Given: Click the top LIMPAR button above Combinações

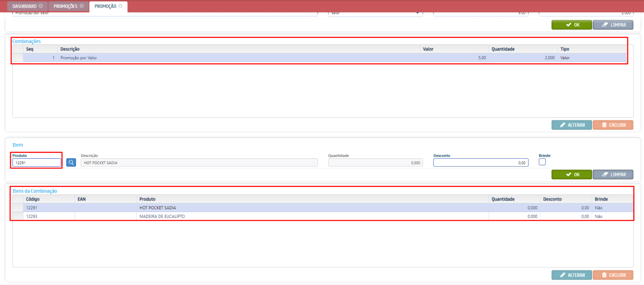Looking at the screenshot, I should point(613,25).
